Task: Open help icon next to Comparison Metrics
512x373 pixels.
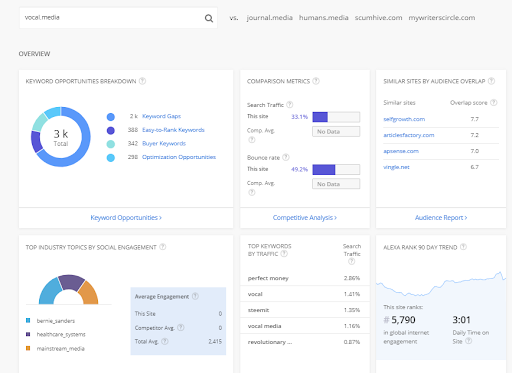Action: 316,81
